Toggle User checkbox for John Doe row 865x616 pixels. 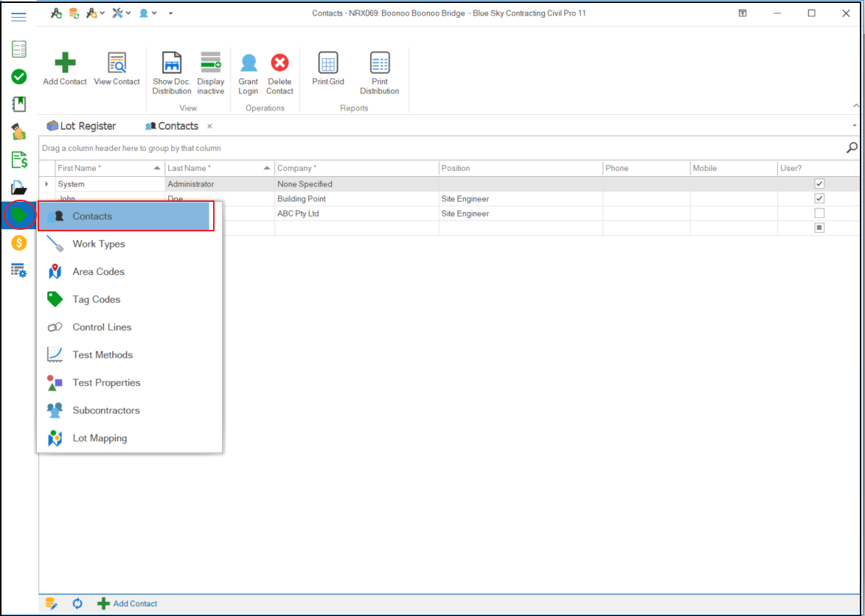click(x=819, y=199)
